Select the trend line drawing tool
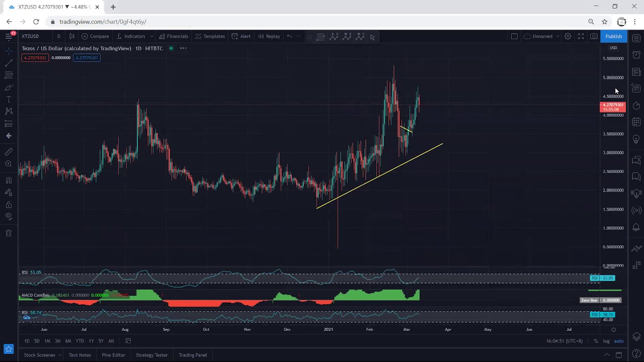The height and width of the screenshot is (362, 644). (9, 63)
